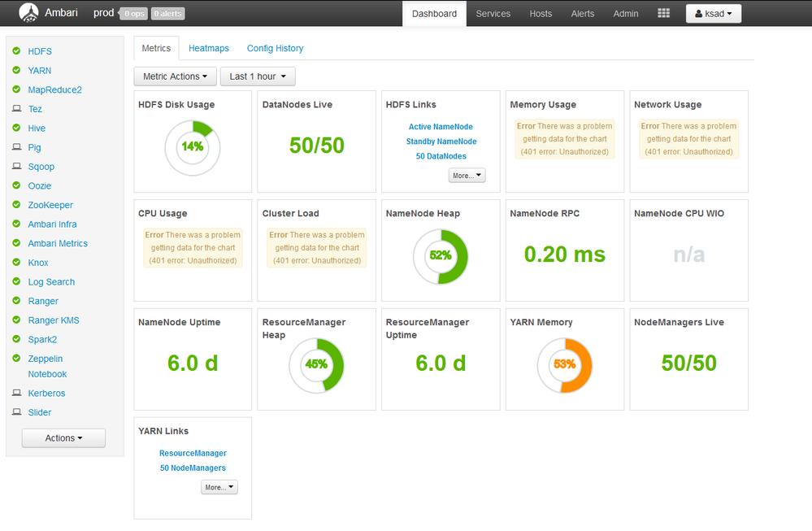The height and width of the screenshot is (531, 812).
Task: Click the client laptop icon beside Sqoop
Action: click(16, 166)
